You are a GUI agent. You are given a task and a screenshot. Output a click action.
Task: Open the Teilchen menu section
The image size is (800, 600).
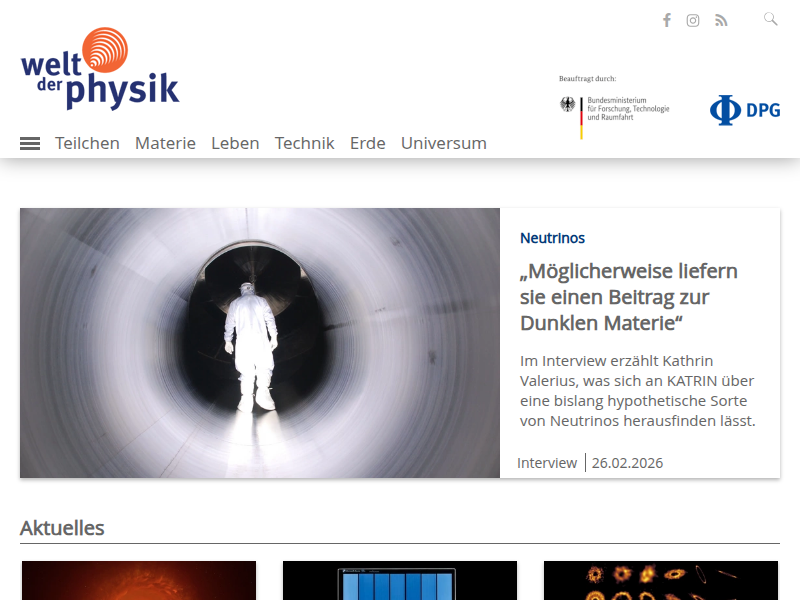87,143
